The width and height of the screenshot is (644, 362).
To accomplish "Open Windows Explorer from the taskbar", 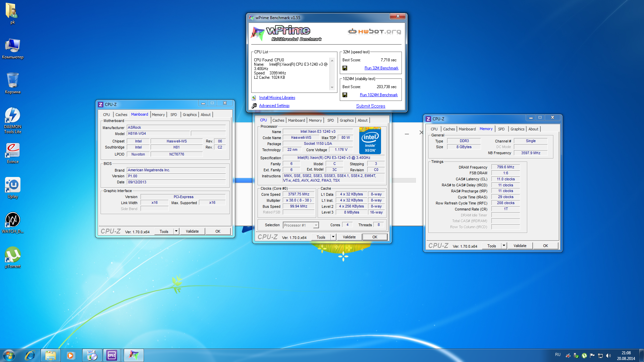I will pyautogui.click(x=51, y=355).
